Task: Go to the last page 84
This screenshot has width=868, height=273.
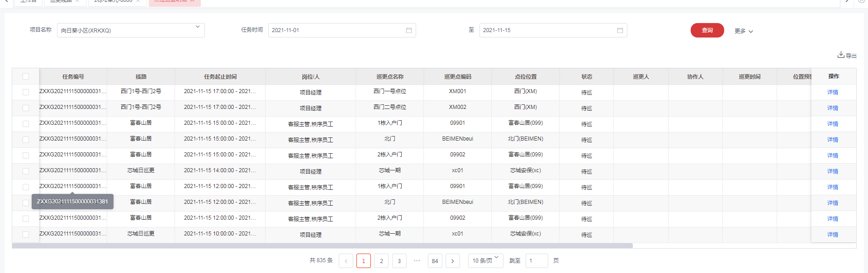Action: point(435,261)
